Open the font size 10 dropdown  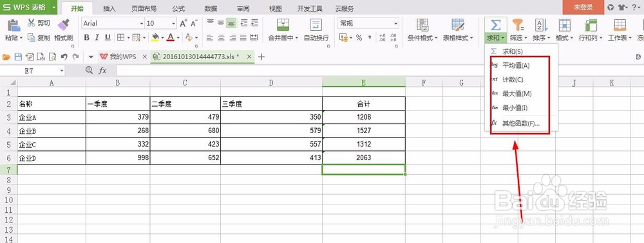pyautogui.click(x=174, y=24)
